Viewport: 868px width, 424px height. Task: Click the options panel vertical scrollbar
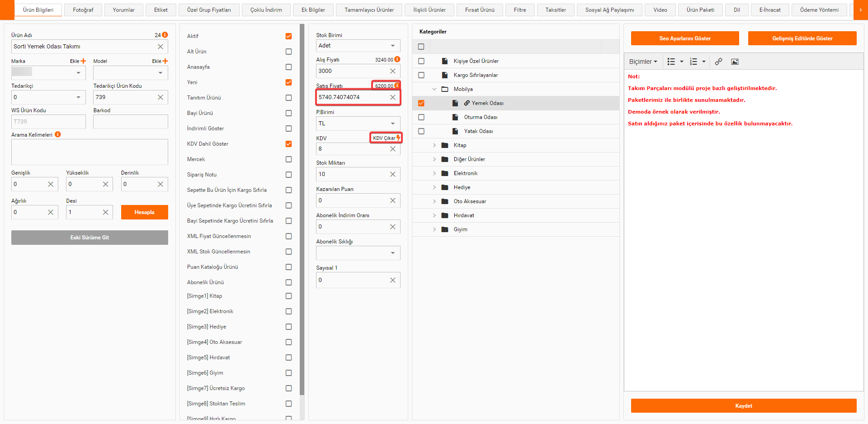[302, 210]
